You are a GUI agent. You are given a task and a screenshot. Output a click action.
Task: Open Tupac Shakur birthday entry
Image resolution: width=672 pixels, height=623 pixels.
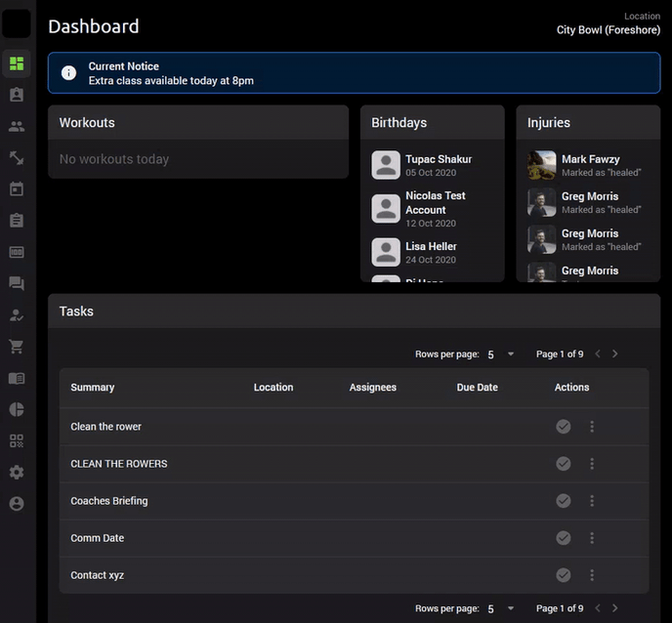(x=432, y=165)
